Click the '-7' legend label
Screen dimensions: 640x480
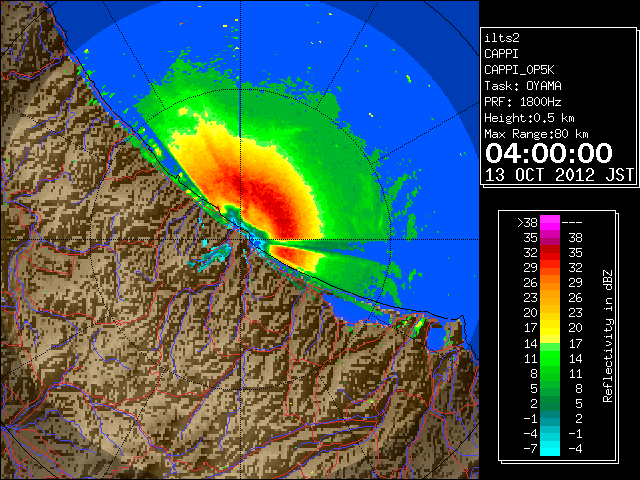pos(530,449)
